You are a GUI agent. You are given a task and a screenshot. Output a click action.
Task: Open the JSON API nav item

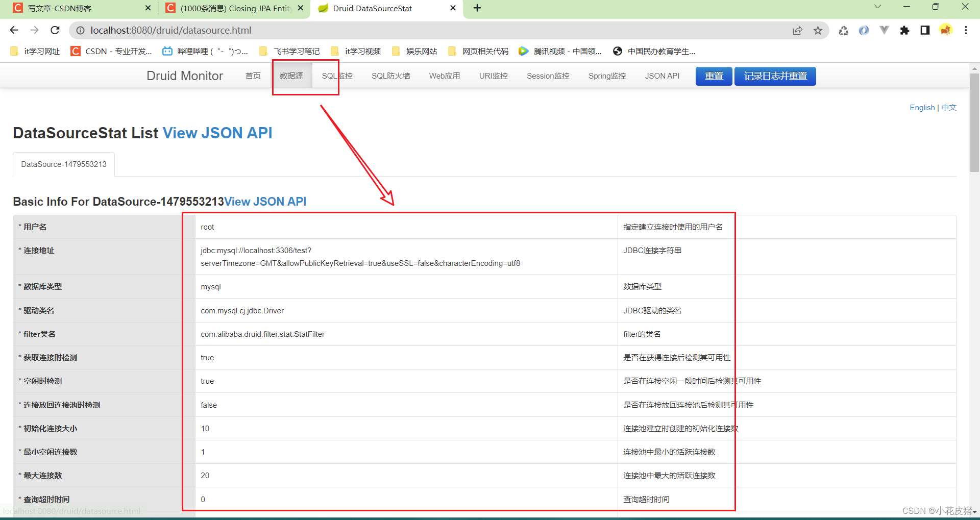pyautogui.click(x=663, y=76)
